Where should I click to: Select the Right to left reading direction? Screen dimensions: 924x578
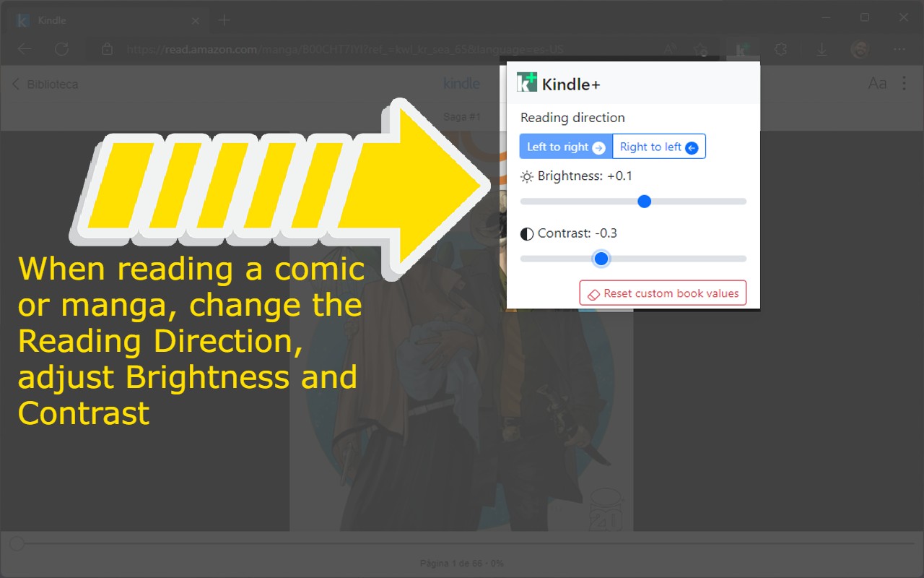pos(659,147)
